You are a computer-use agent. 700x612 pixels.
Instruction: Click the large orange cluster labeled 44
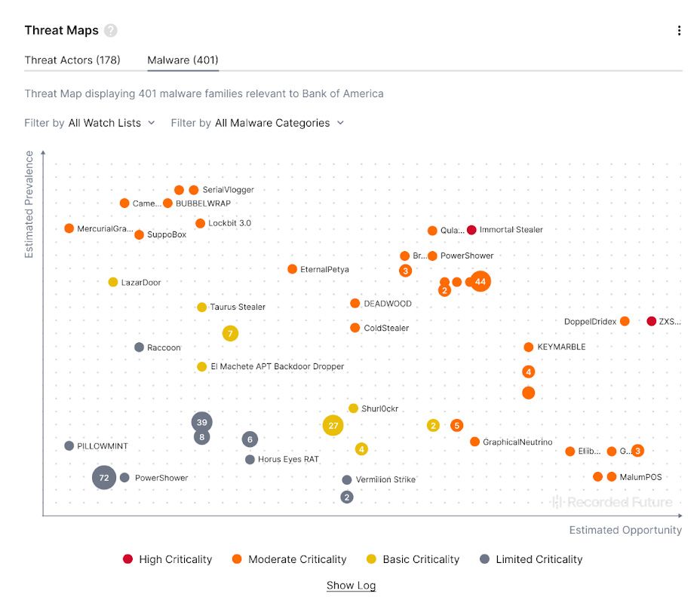click(x=480, y=281)
